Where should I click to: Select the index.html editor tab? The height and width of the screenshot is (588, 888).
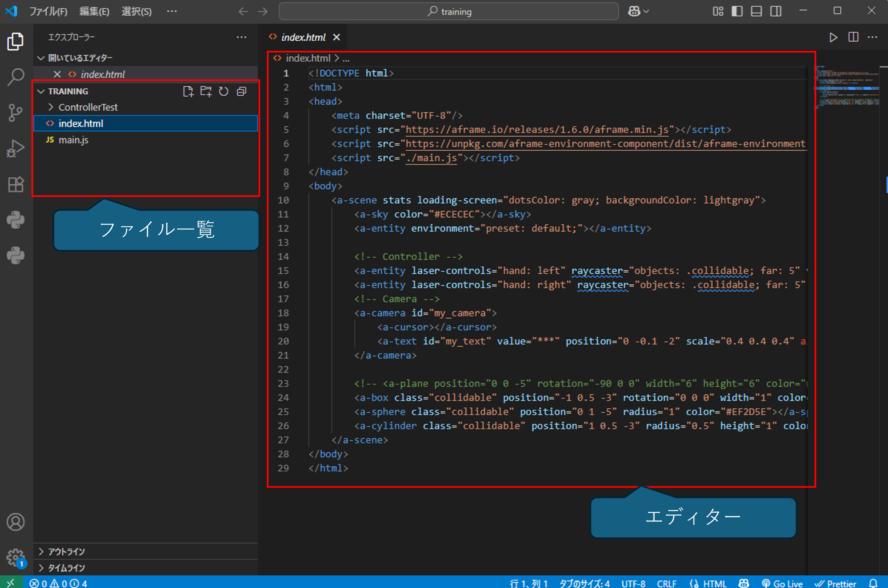click(x=304, y=37)
